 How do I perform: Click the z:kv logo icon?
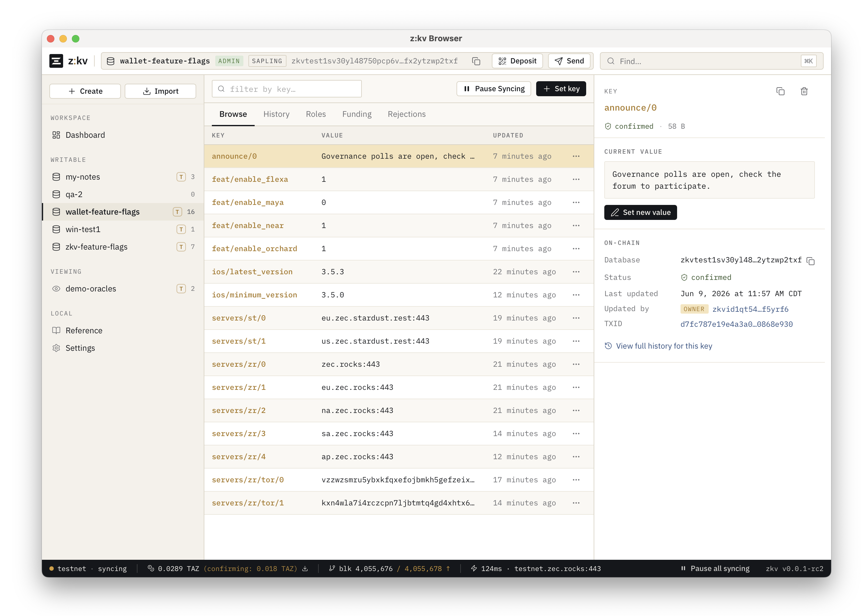click(56, 61)
